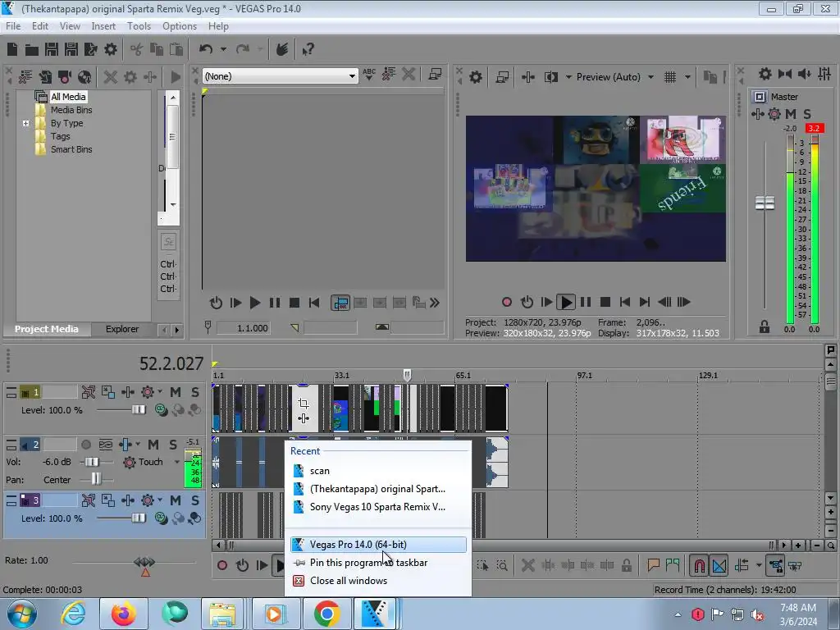This screenshot has height=630, width=840.
Task: Solo video track 3 with S button
Action: [x=195, y=500]
